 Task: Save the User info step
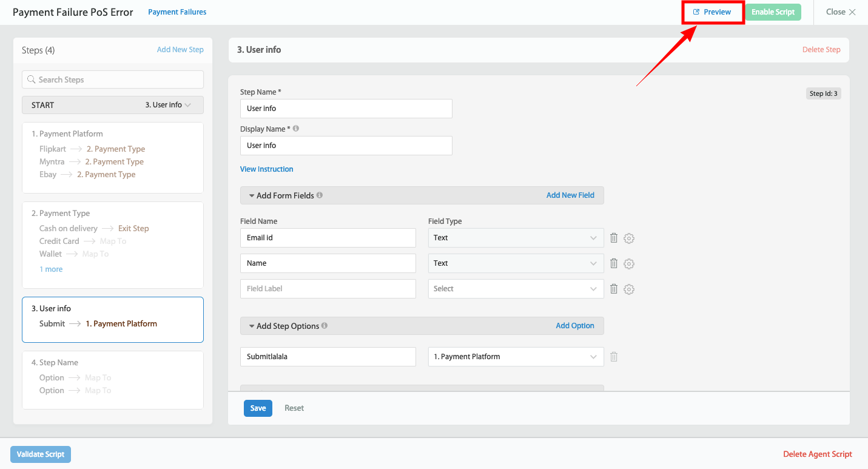(x=258, y=408)
